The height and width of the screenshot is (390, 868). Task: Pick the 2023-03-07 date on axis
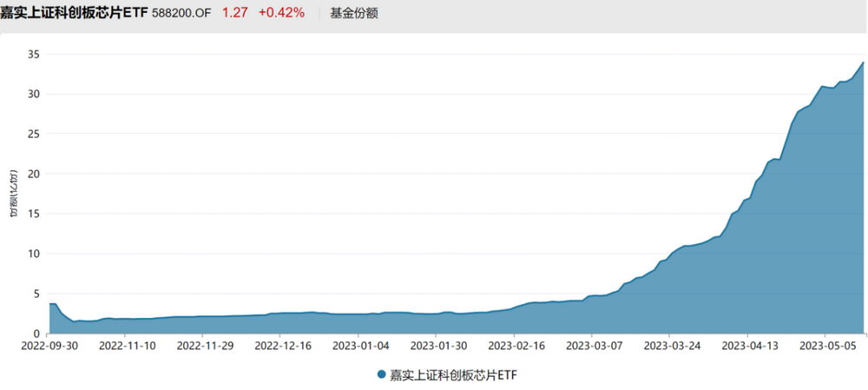coord(594,345)
